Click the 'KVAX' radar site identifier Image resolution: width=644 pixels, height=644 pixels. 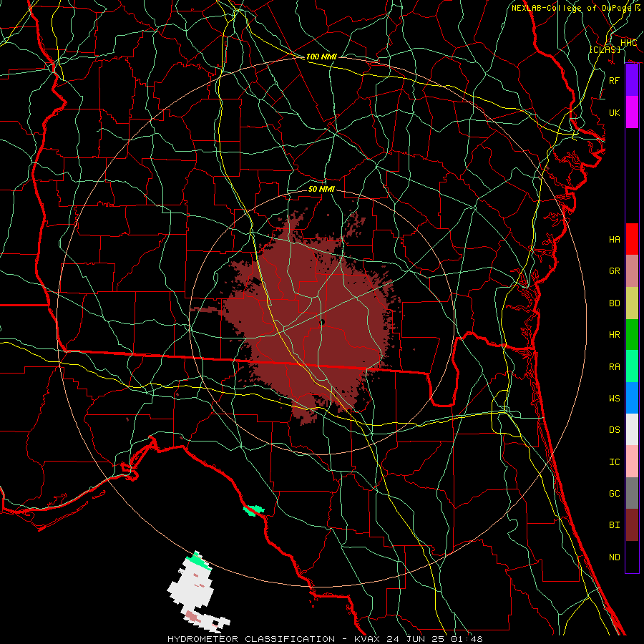(367, 639)
